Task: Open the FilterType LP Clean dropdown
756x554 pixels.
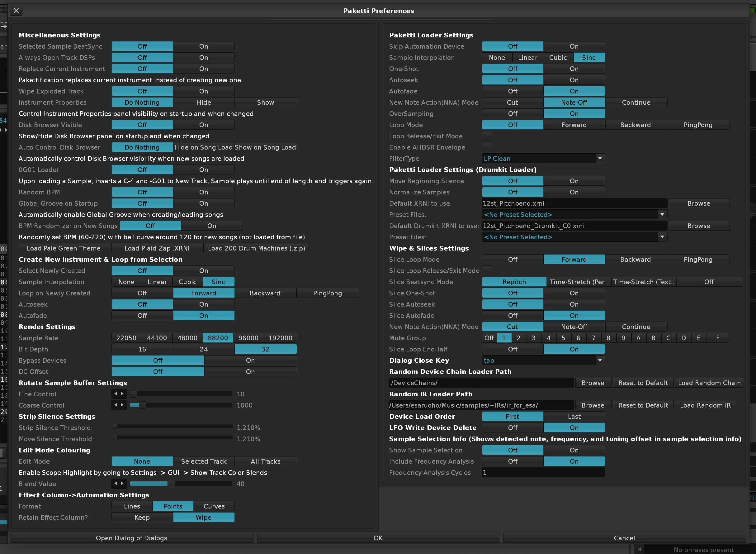Action: [543, 158]
